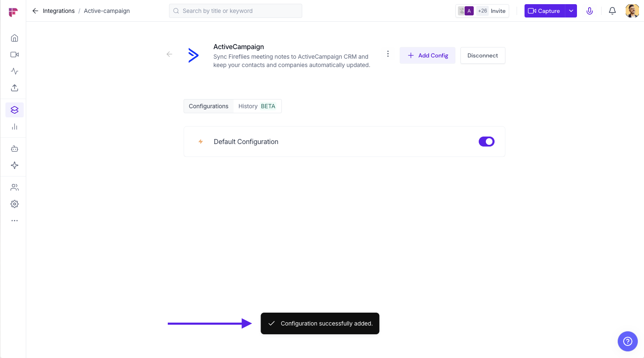Open the Home icon in sidebar
Image resolution: width=644 pixels, height=358 pixels.
[x=15, y=38]
